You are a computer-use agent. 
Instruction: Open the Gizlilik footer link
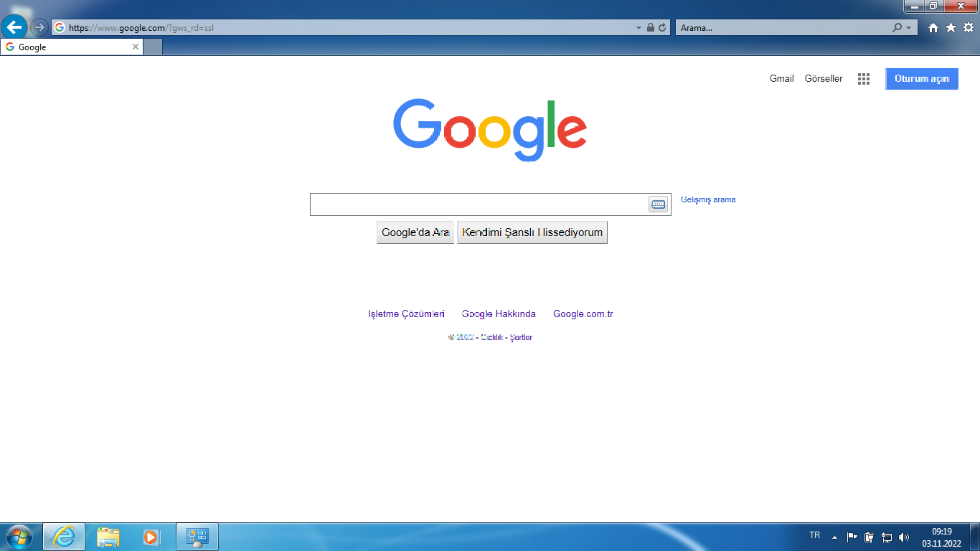coord(491,338)
